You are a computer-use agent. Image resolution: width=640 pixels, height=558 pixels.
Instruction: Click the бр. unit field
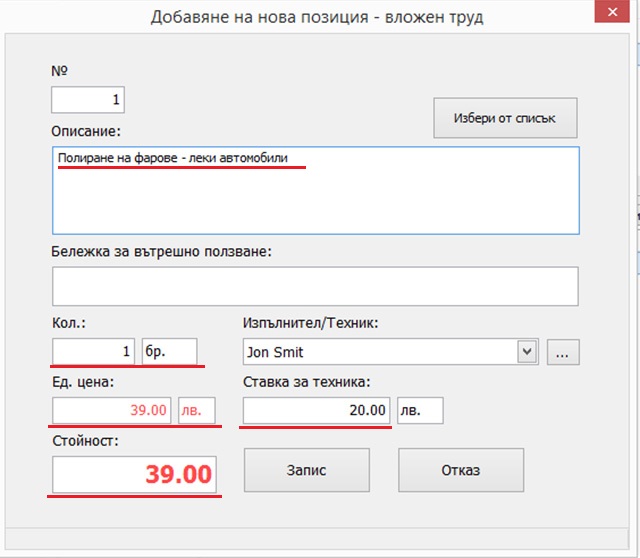click(x=169, y=351)
